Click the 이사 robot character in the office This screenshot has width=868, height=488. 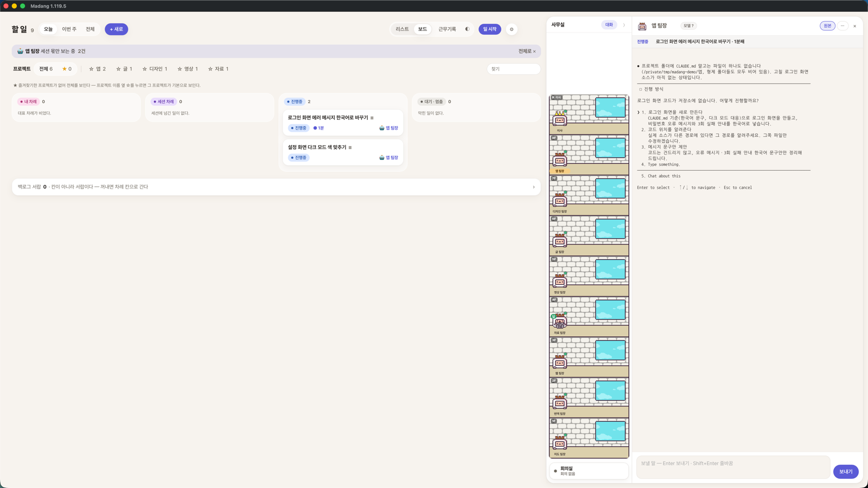(x=559, y=119)
